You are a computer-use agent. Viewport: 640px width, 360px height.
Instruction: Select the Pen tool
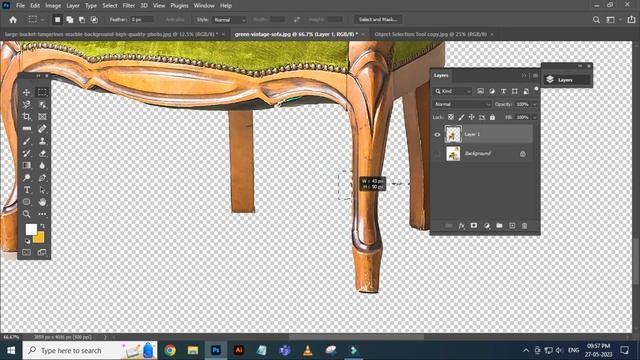pyautogui.click(x=42, y=178)
